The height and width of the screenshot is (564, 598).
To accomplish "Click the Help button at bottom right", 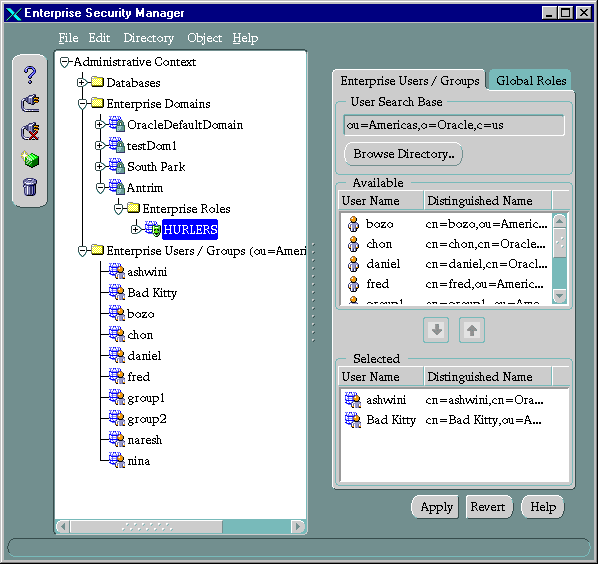I will point(543,507).
